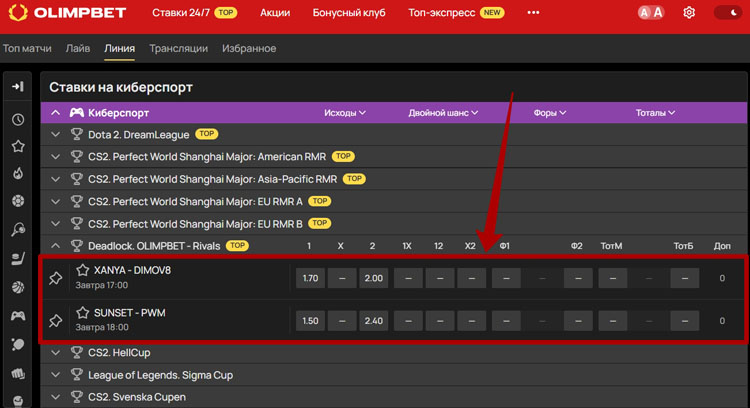
Task: Pin the SUNSET - PWM match
Action: pyautogui.click(x=55, y=320)
